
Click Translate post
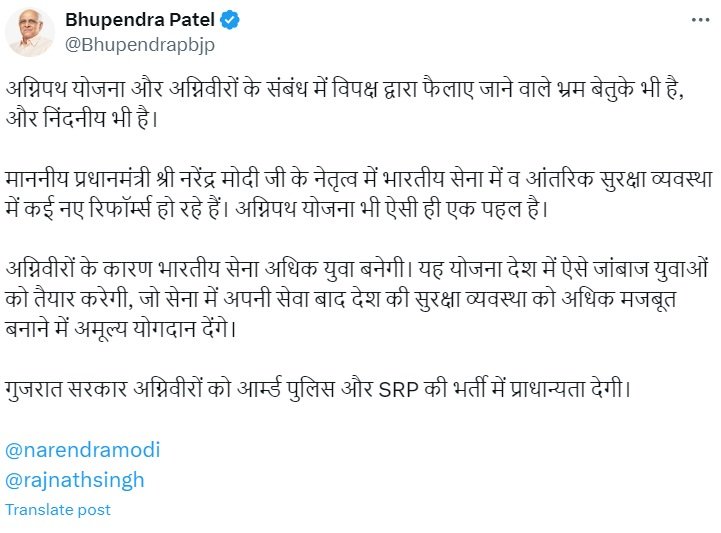tap(58, 510)
